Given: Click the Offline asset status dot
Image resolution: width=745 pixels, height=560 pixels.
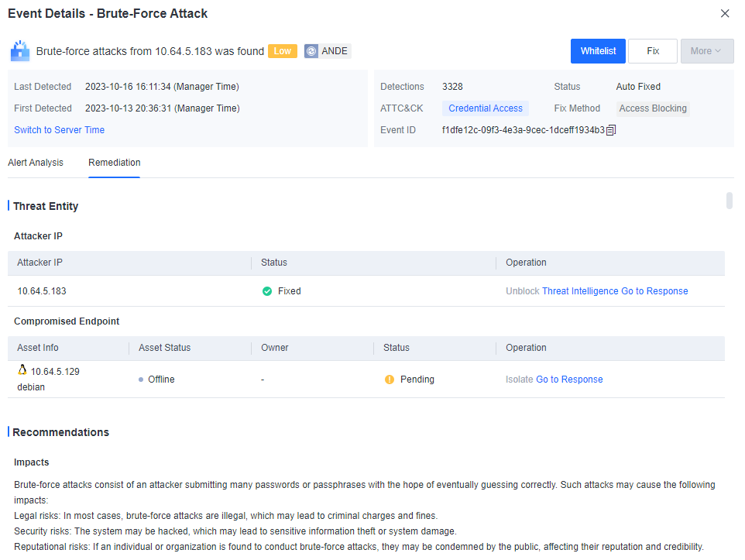Looking at the screenshot, I should click(x=140, y=380).
